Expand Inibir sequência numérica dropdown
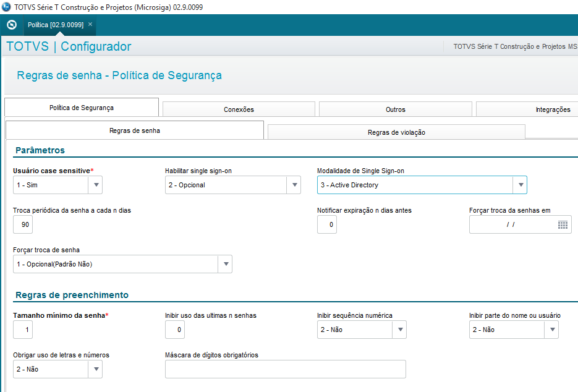Image resolution: width=578 pixels, height=392 pixels. 400,330
